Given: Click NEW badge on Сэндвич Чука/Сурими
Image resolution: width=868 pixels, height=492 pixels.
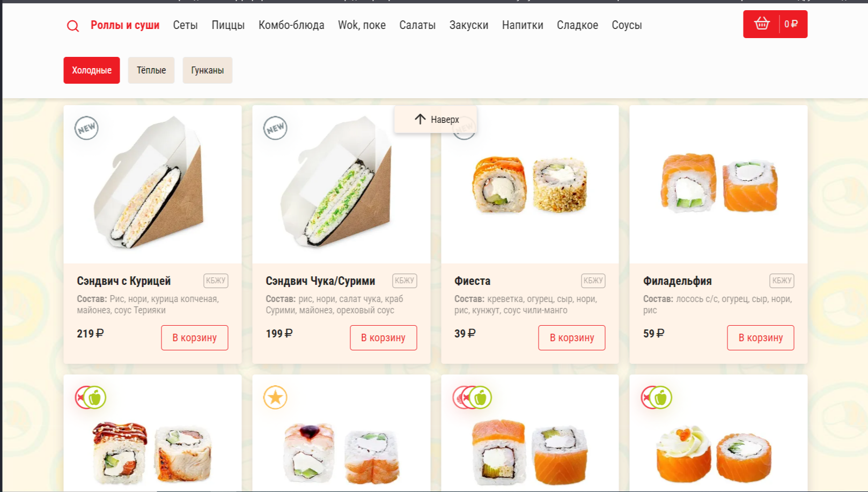Looking at the screenshot, I should click(x=275, y=128).
